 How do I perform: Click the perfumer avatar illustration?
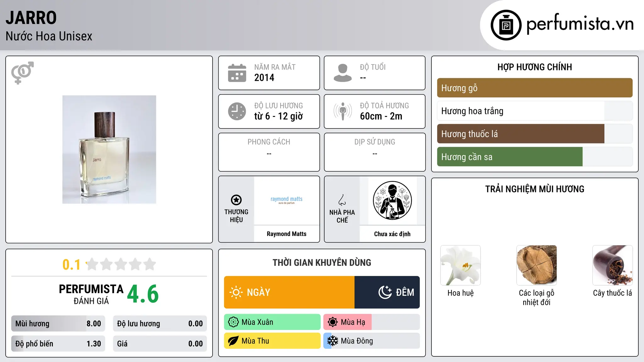coord(392,200)
